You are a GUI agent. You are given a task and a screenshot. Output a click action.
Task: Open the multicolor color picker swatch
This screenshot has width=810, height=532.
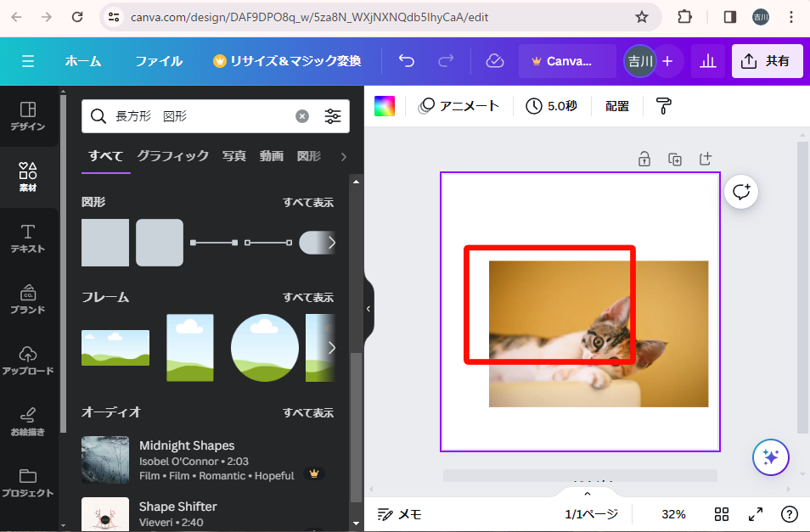pyautogui.click(x=385, y=106)
